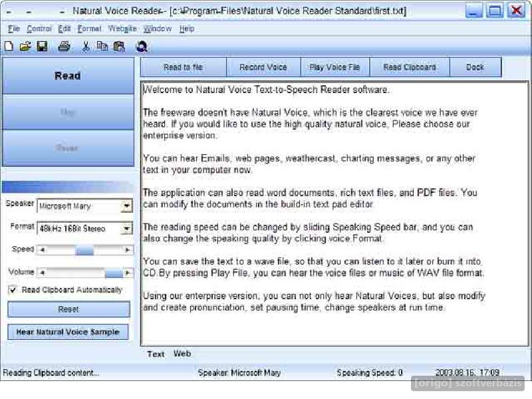
Task: Click the "Speed" label beside the slider
Action: tap(23, 249)
